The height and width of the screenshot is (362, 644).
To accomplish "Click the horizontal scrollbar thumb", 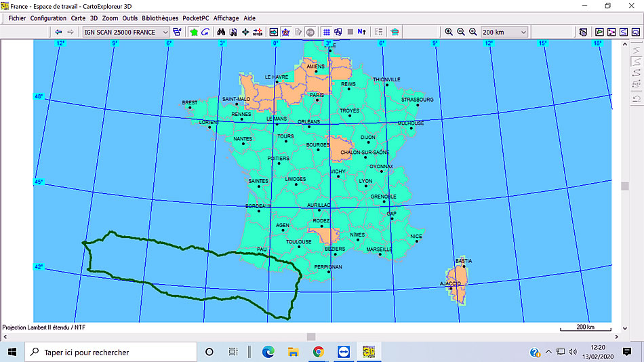I will click(311, 337).
